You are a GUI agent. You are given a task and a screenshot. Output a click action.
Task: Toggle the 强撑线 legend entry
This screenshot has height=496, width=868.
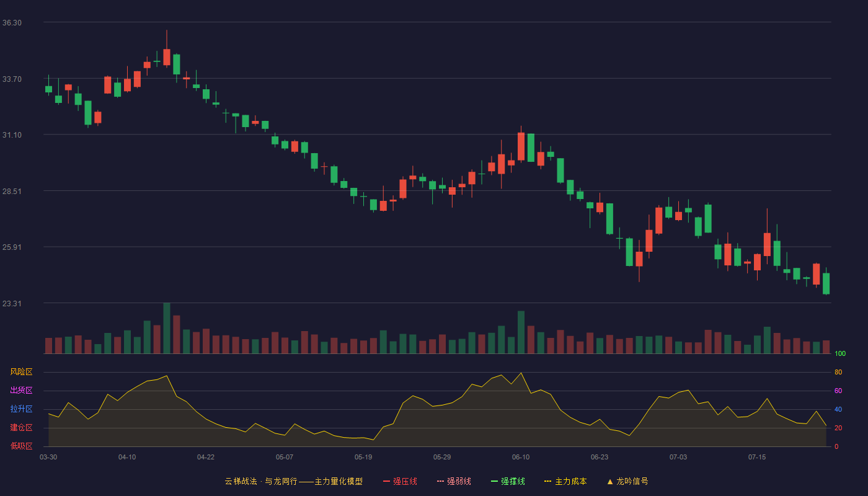tap(508, 481)
